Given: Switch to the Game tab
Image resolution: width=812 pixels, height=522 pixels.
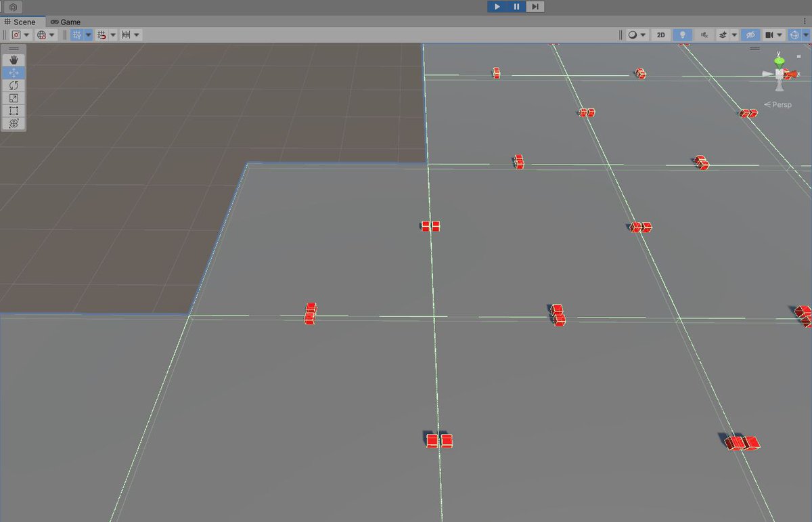Looking at the screenshot, I should 66,22.
